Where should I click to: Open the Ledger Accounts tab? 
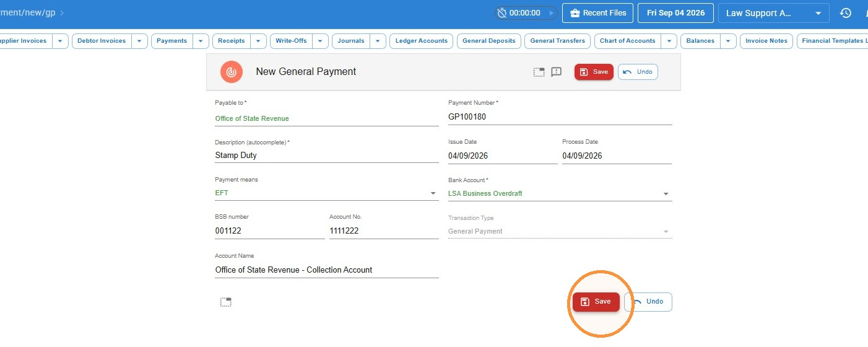click(422, 41)
